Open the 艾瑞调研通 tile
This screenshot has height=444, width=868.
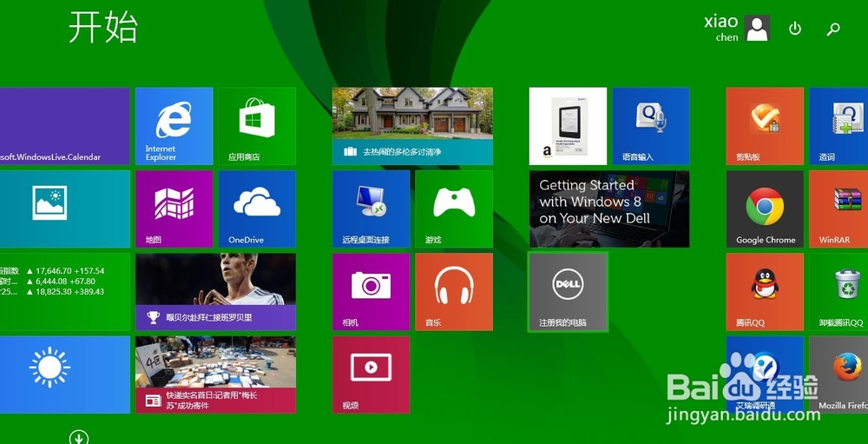765,374
